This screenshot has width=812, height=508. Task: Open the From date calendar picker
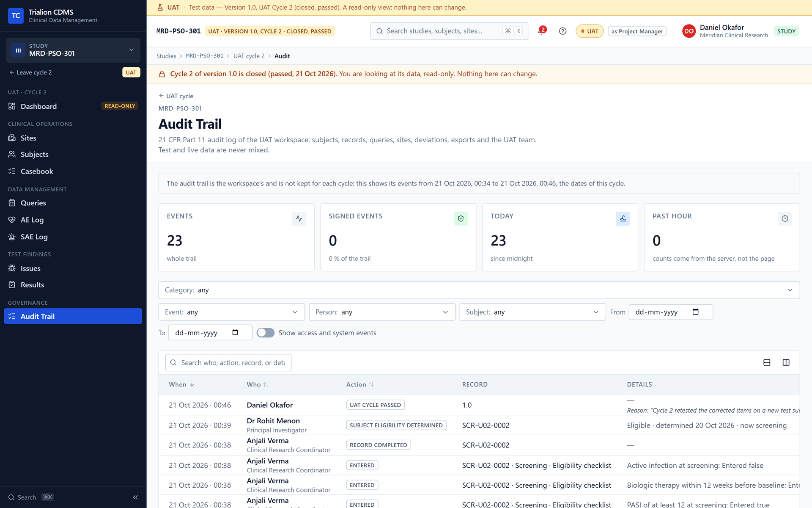[x=695, y=312]
